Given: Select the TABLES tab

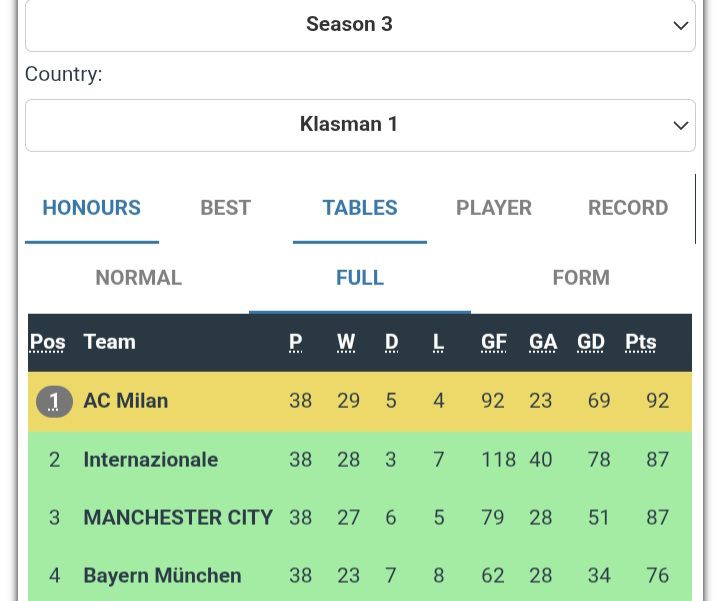Looking at the screenshot, I should tap(359, 208).
